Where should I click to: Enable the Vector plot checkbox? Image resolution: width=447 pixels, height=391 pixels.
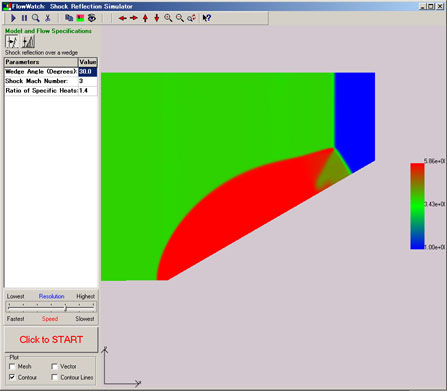click(x=54, y=366)
